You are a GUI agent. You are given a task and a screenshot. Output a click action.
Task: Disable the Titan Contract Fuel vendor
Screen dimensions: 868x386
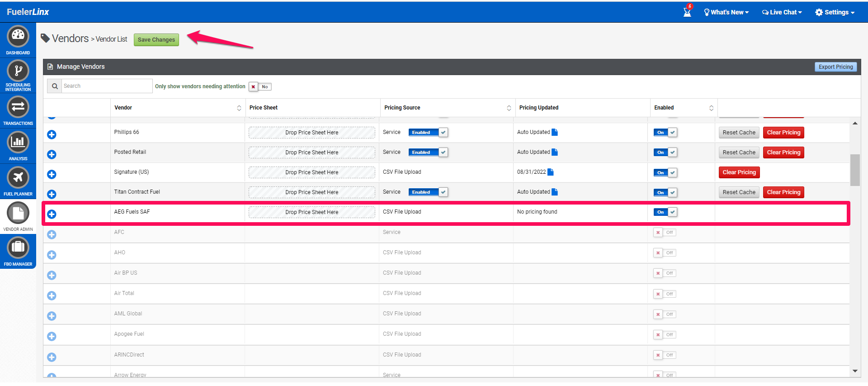point(665,192)
